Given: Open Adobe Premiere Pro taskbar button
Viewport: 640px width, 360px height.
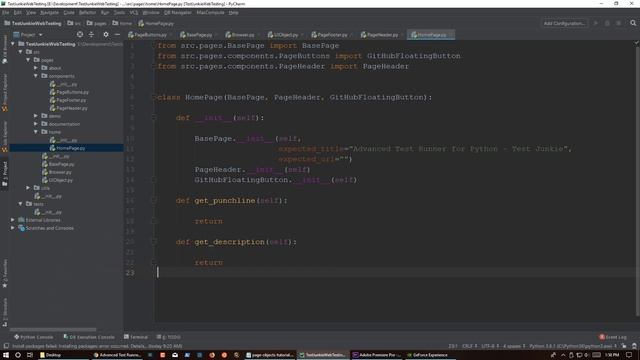Looking at the screenshot, I should [x=376, y=355].
